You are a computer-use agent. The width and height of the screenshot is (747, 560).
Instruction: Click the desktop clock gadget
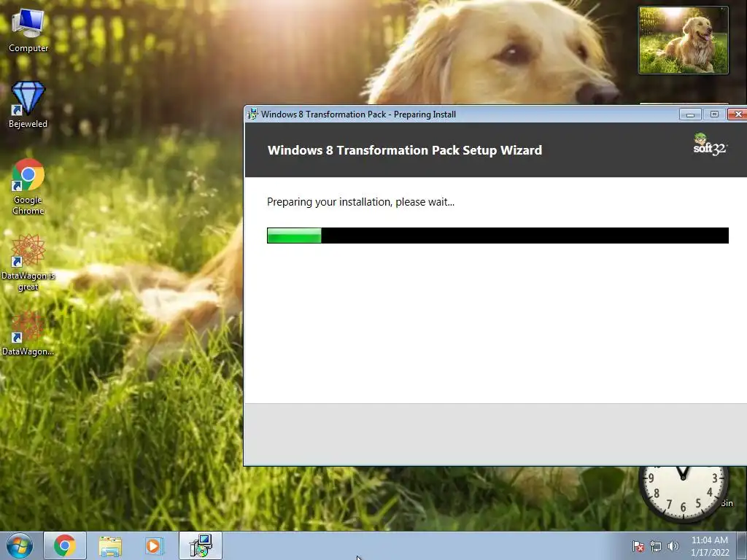[683, 494]
